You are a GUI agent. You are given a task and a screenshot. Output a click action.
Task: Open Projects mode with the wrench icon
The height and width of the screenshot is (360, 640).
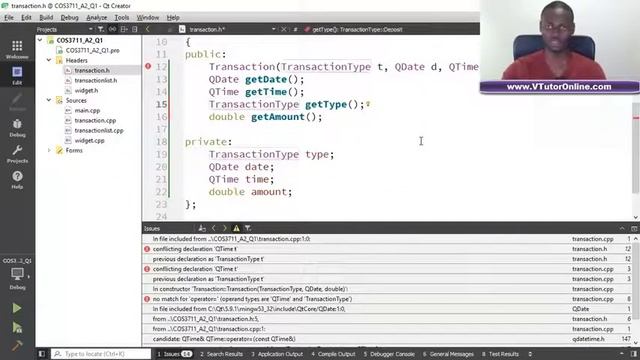click(x=17, y=154)
